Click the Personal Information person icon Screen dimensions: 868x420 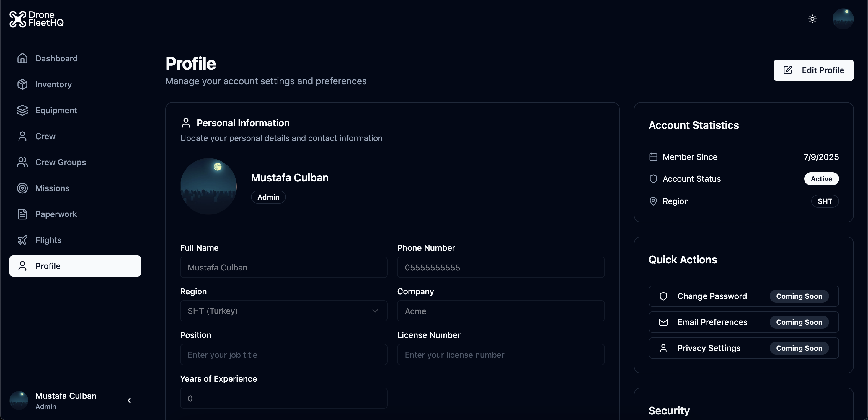tap(186, 123)
